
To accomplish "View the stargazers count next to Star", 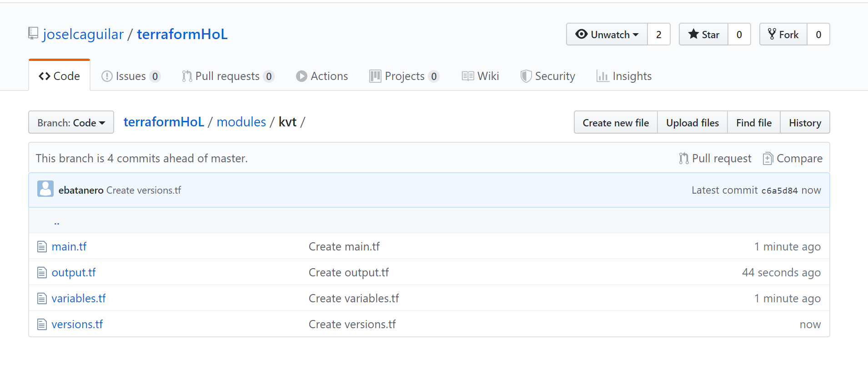I will click(x=739, y=34).
